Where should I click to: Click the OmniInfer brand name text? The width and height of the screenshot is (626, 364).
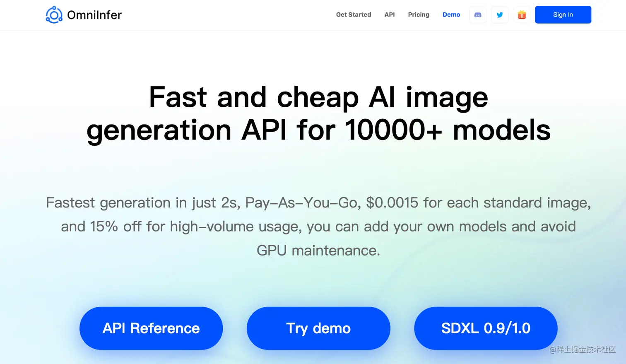pos(94,15)
